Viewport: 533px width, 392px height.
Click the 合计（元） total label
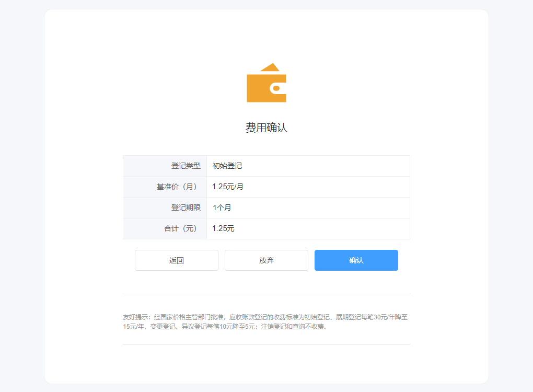pos(180,228)
